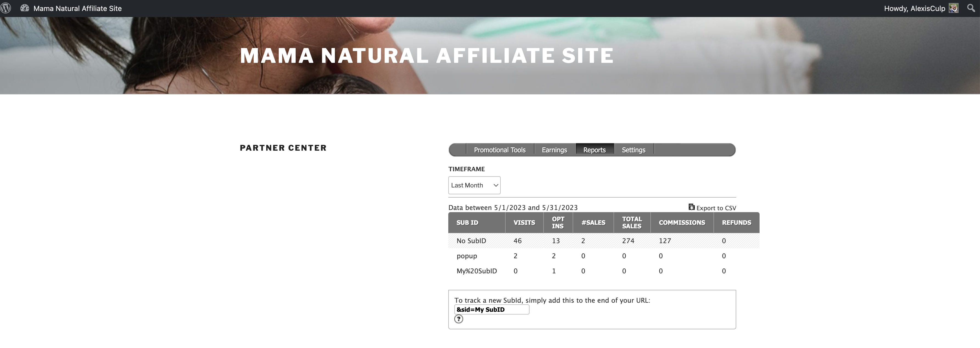
Task: Click the admin bar search magnifier
Action: point(971,8)
